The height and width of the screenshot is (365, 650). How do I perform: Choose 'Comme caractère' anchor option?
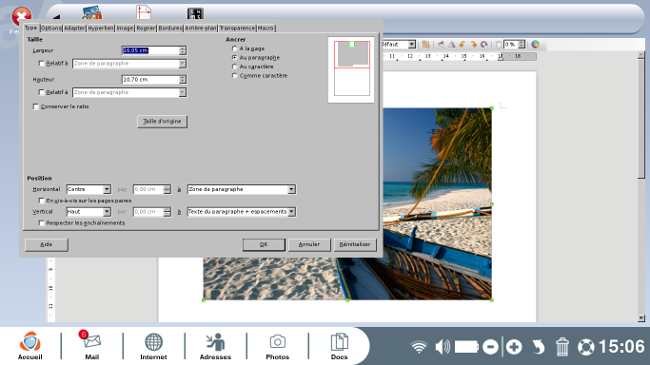pyautogui.click(x=235, y=75)
